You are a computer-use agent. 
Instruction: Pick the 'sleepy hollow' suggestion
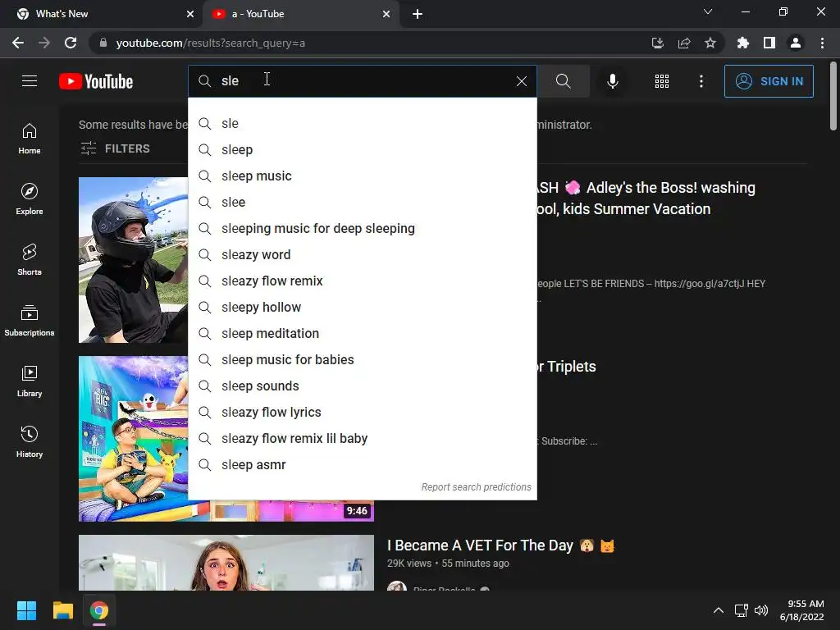coord(362,307)
